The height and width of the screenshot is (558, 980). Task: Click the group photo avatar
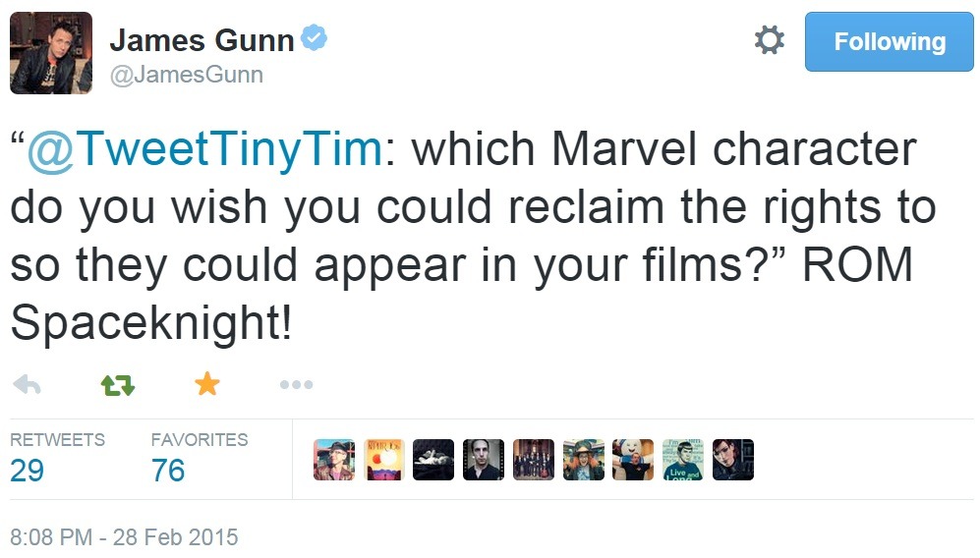pyautogui.click(x=534, y=460)
